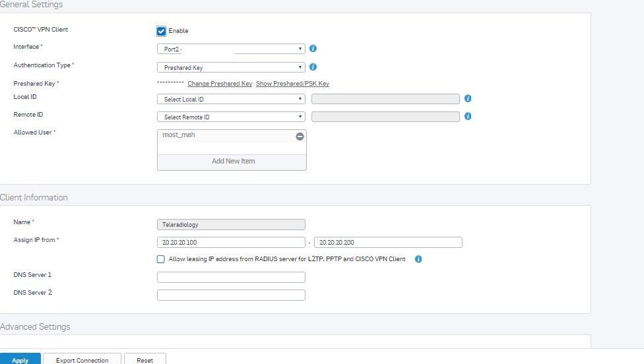644x364 pixels.
Task: Click info icon next to Interface dropdown
Action: 313,48
